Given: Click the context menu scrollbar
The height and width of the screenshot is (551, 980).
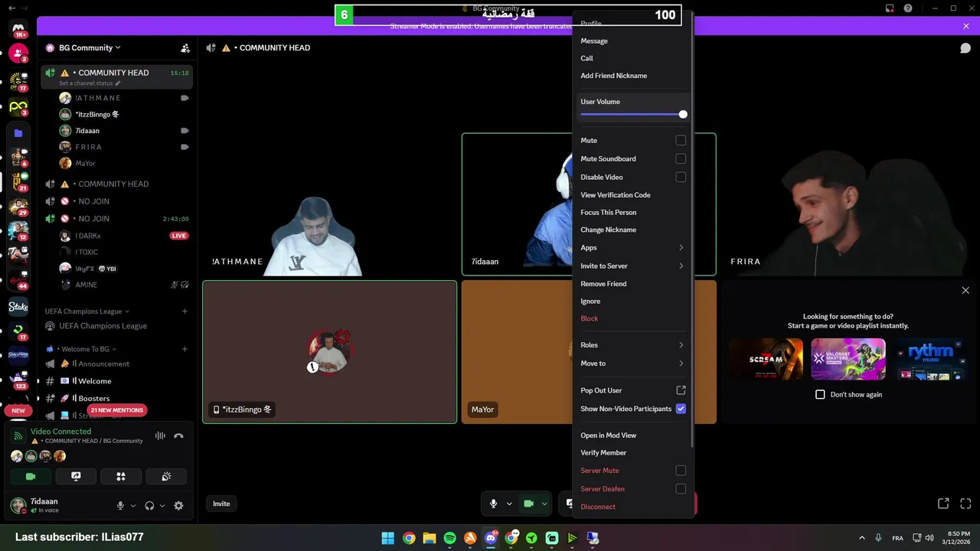Looking at the screenshot, I should (692, 230).
